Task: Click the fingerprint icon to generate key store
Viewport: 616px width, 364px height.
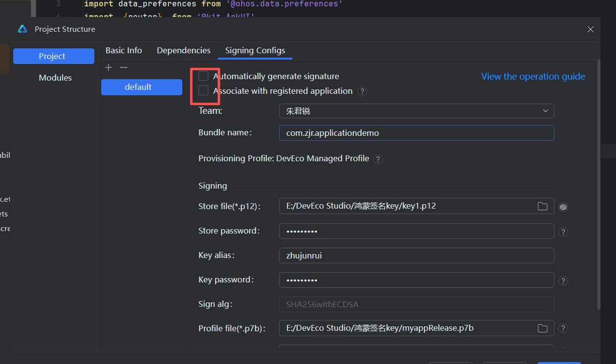Action: [x=563, y=207]
